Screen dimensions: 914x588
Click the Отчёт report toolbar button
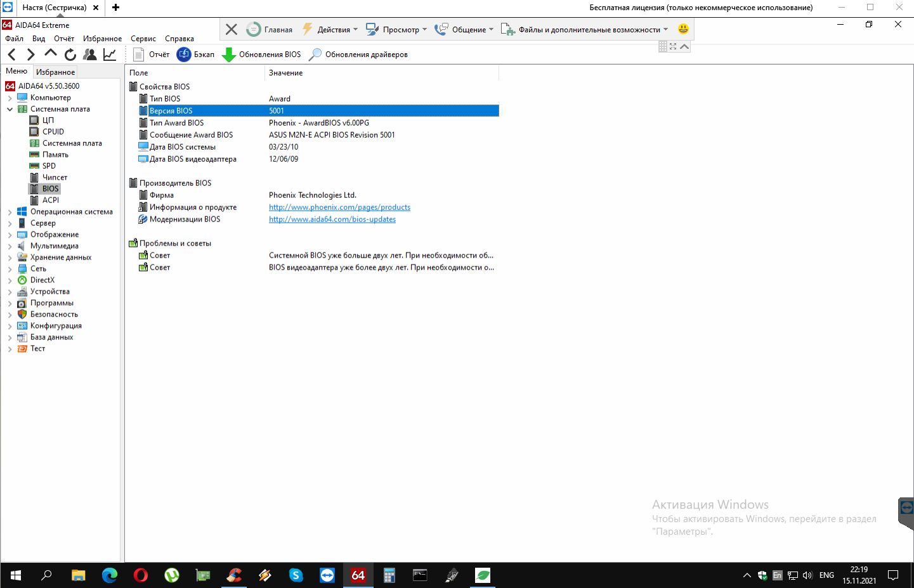click(152, 55)
